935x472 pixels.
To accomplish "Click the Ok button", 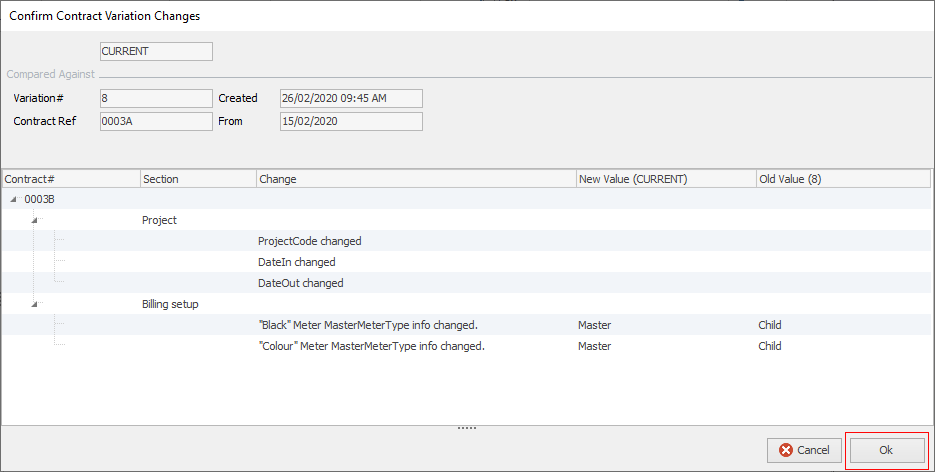I will pos(886,450).
